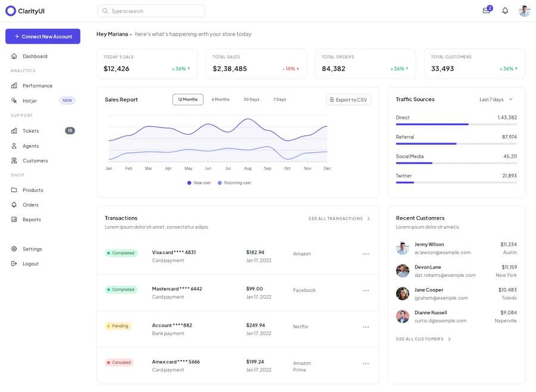Viewport: 536px width, 392px height.
Task: Click the Connect New Account button
Action: (x=43, y=36)
